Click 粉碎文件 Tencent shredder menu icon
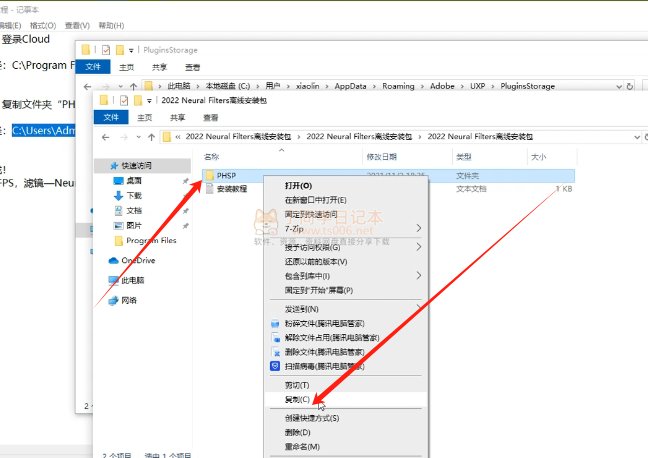The image size is (648, 458). pyautogui.click(x=276, y=324)
